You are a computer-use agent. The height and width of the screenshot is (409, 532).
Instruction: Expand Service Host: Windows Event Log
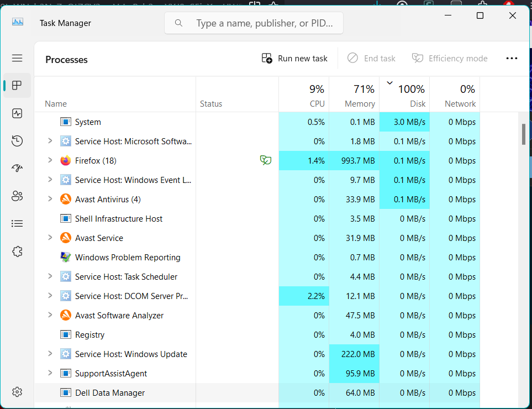[x=50, y=180]
